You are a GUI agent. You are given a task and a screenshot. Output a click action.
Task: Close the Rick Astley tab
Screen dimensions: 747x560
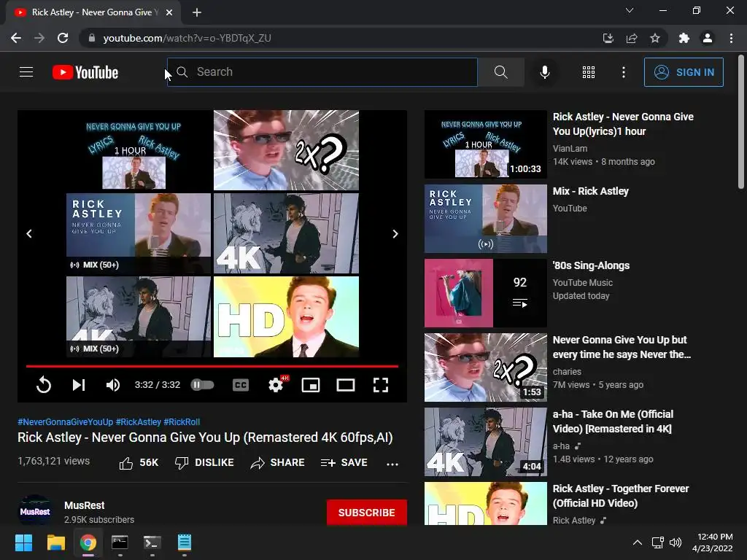[169, 12]
